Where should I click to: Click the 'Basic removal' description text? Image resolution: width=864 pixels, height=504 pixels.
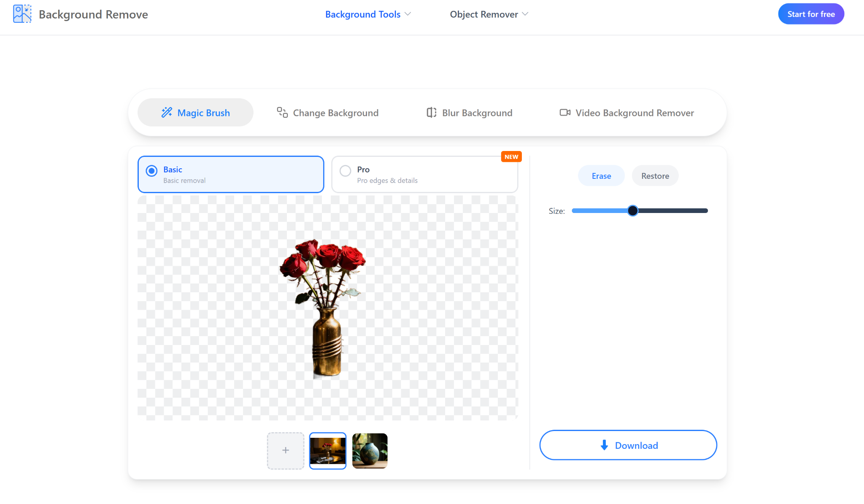pyautogui.click(x=184, y=181)
